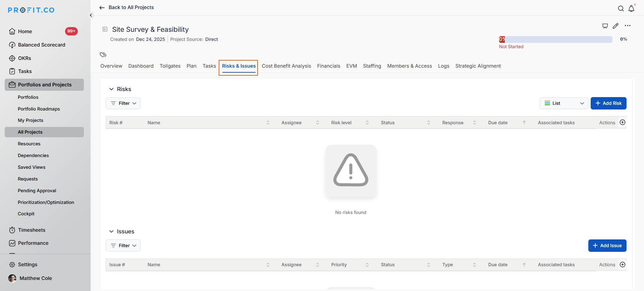The width and height of the screenshot is (644, 291).
Task: Open Performance in the sidebar
Action: tap(33, 243)
